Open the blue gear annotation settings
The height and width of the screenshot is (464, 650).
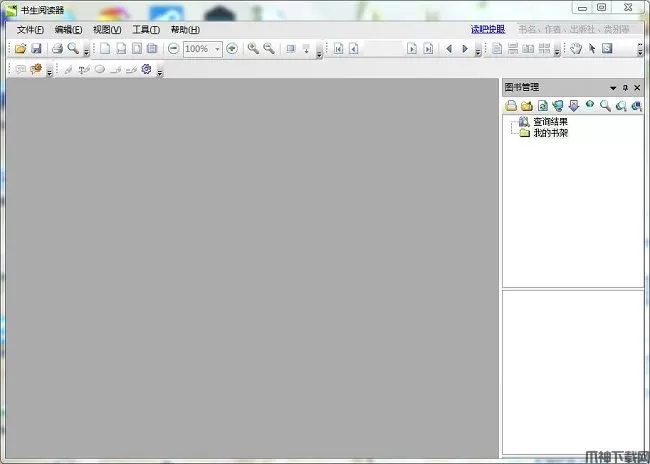tap(146, 69)
